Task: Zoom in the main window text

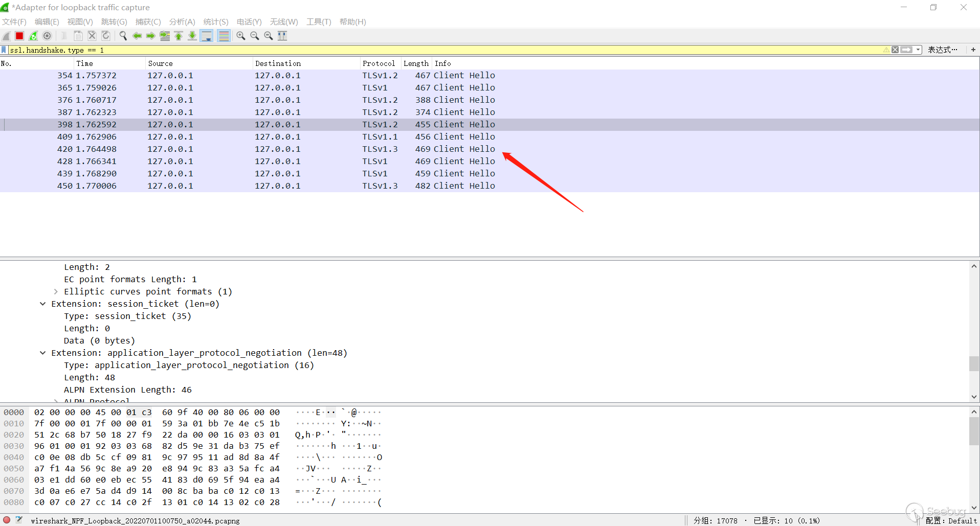Action: (241, 36)
